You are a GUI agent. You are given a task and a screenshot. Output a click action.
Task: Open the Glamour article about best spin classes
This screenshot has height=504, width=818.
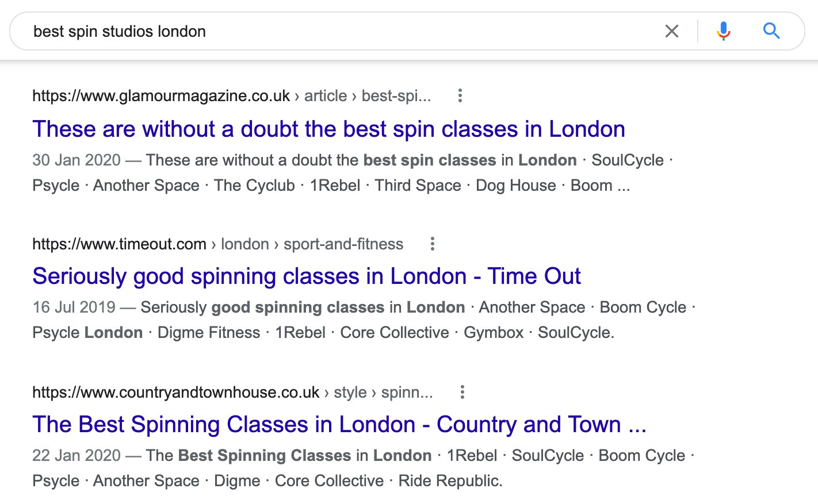[x=328, y=129]
